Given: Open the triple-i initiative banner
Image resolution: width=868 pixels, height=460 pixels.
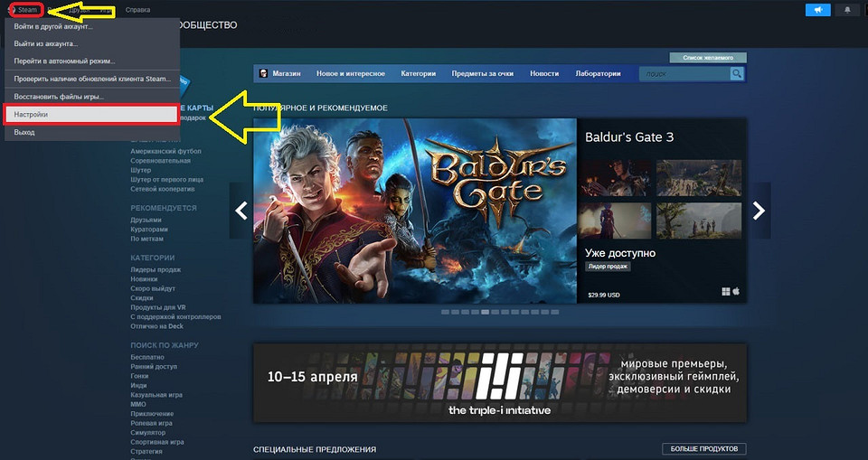Looking at the screenshot, I should click(500, 383).
